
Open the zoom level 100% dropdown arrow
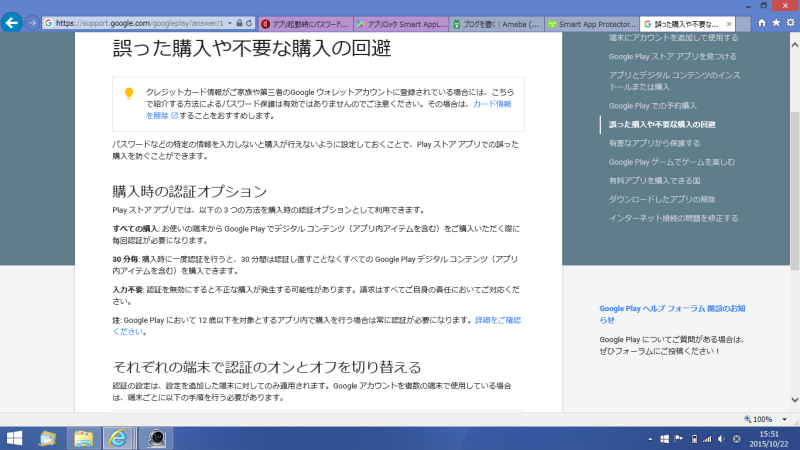click(784, 419)
